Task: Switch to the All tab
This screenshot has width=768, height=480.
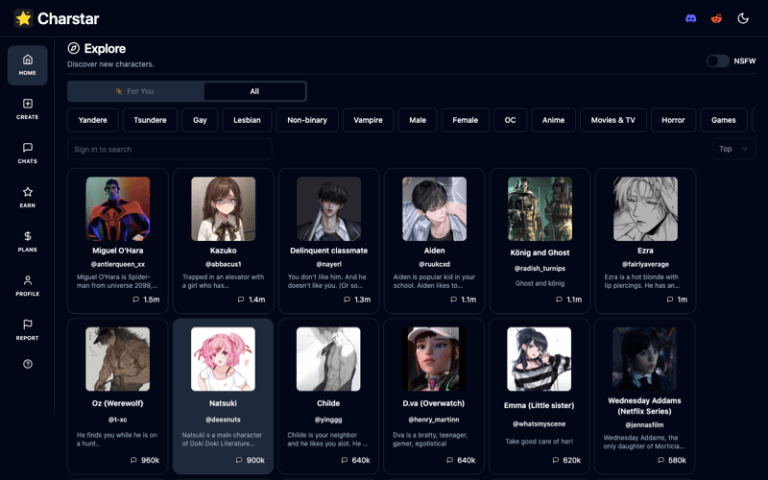Action: tap(255, 91)
